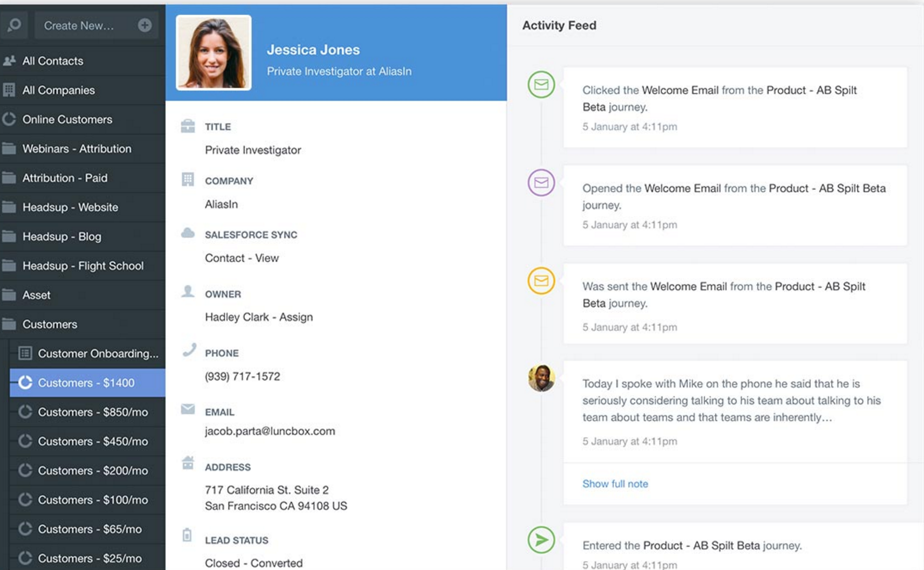924x570 pixels.
Task: Click the Online Customers segment icon
Action: tap(9, 119)
